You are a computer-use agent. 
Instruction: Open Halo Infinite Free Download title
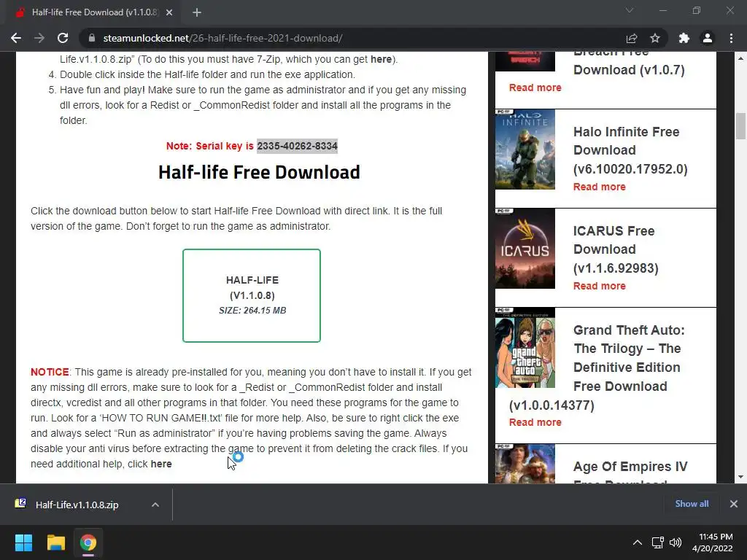(x=630, y=150)
